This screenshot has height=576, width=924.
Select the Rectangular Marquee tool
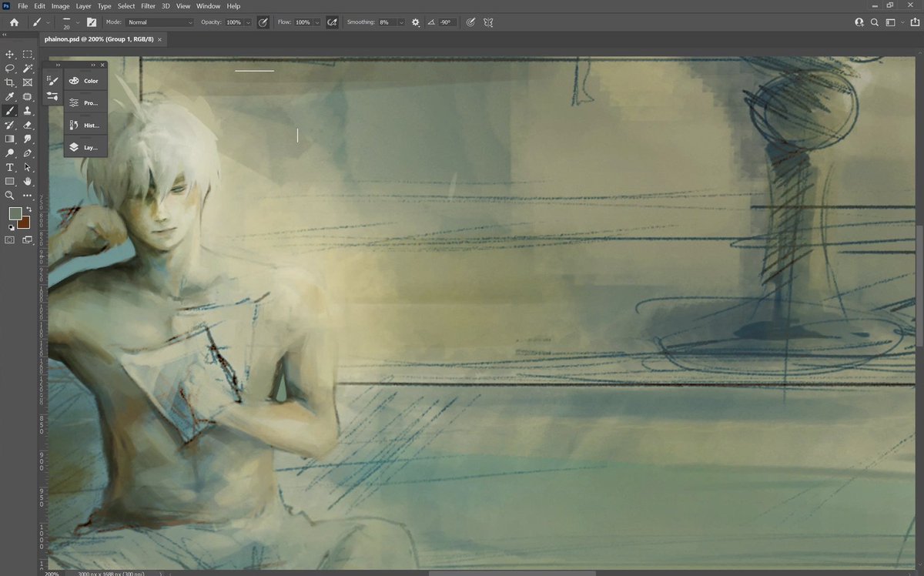tap(28, 54)
